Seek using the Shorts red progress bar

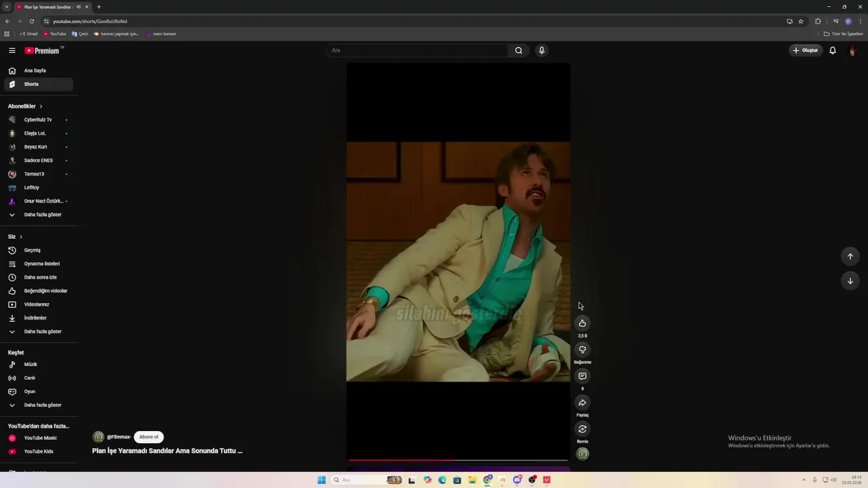[x=458, y=460]
